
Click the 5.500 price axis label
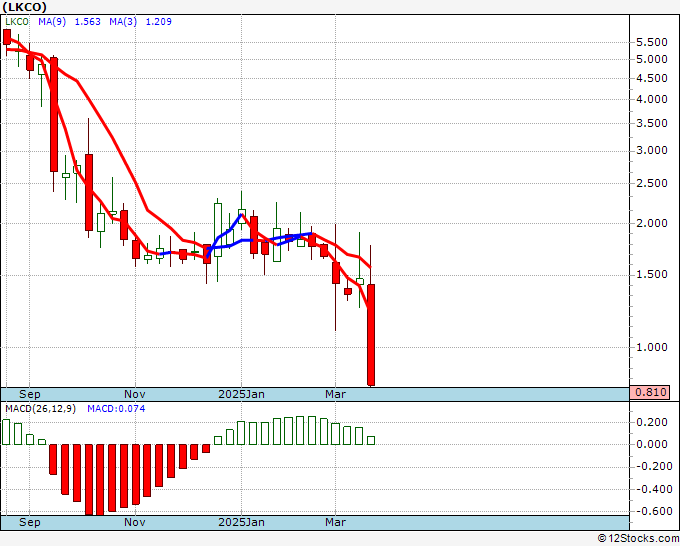coord(651,43)
